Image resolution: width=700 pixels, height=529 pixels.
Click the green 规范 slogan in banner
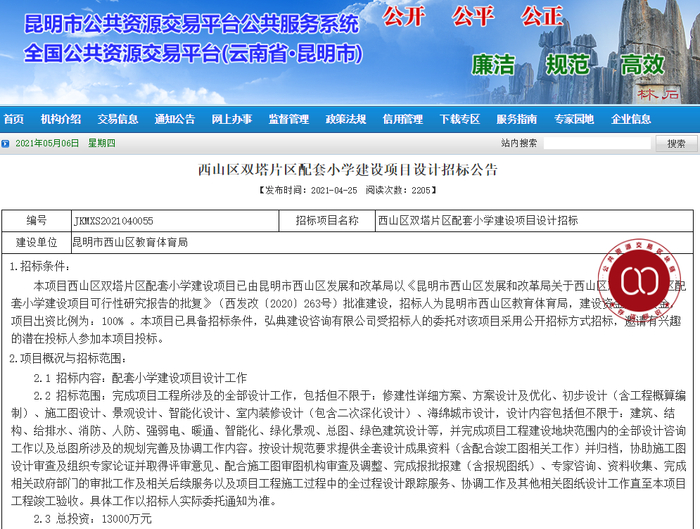567,65
